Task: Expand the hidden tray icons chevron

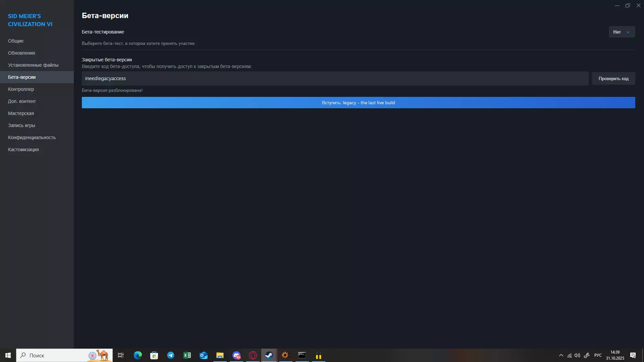Action: [561, 355]
